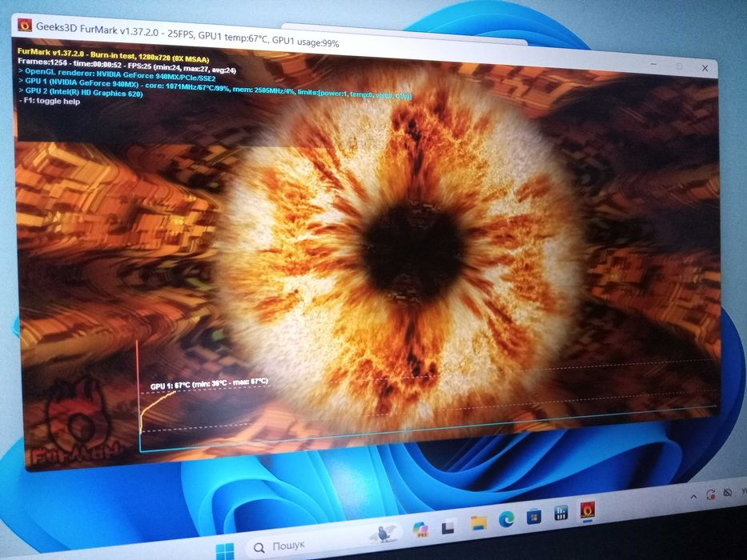
Task: Click the pigeon search highlight icon
Action: pyautogui.click(x=384, y=534)
